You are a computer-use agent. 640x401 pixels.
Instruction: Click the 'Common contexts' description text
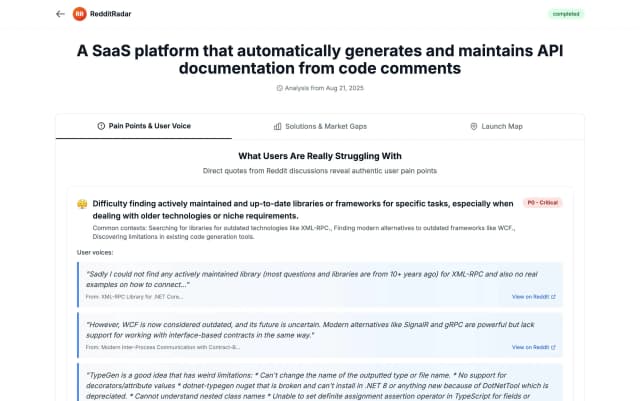304,232
